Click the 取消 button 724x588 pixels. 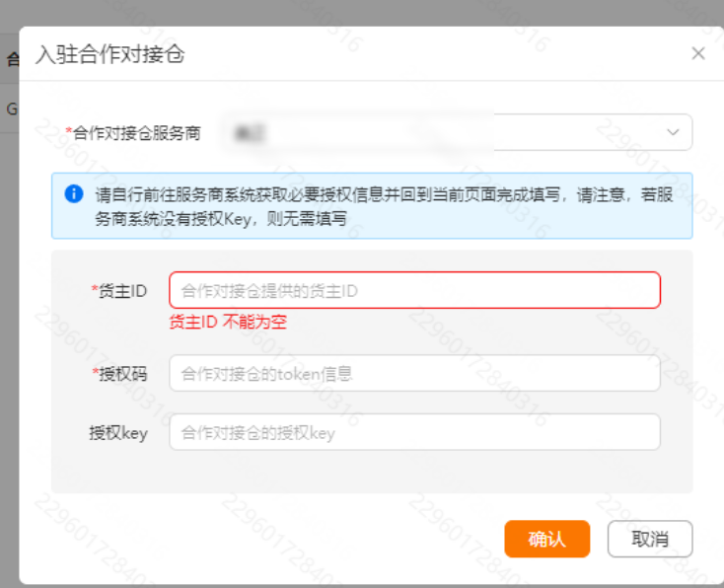click(649, 539)
